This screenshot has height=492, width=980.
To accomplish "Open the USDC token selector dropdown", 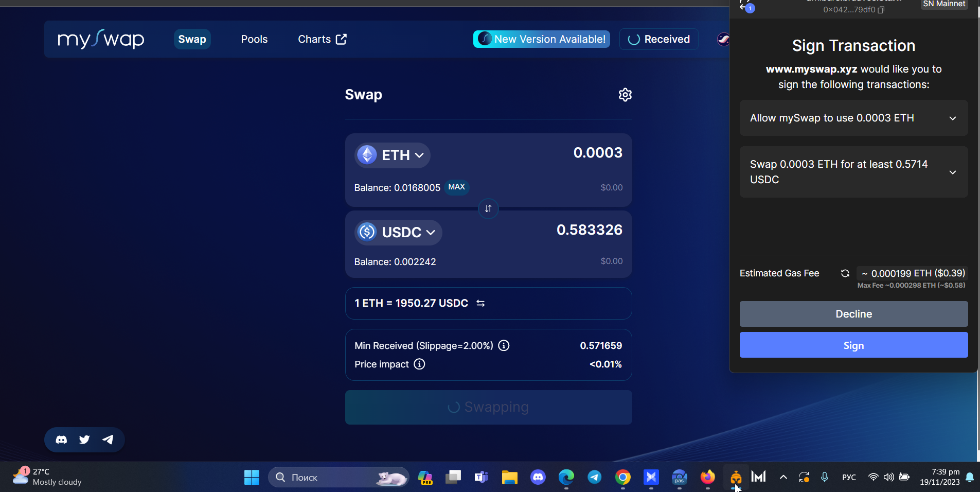I will click(x=398, y=232).
